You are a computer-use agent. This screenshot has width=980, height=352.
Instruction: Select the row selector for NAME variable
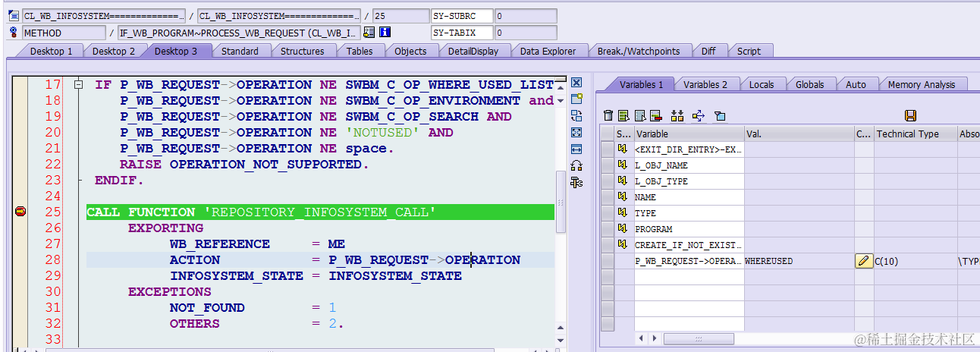pos(607,196)
